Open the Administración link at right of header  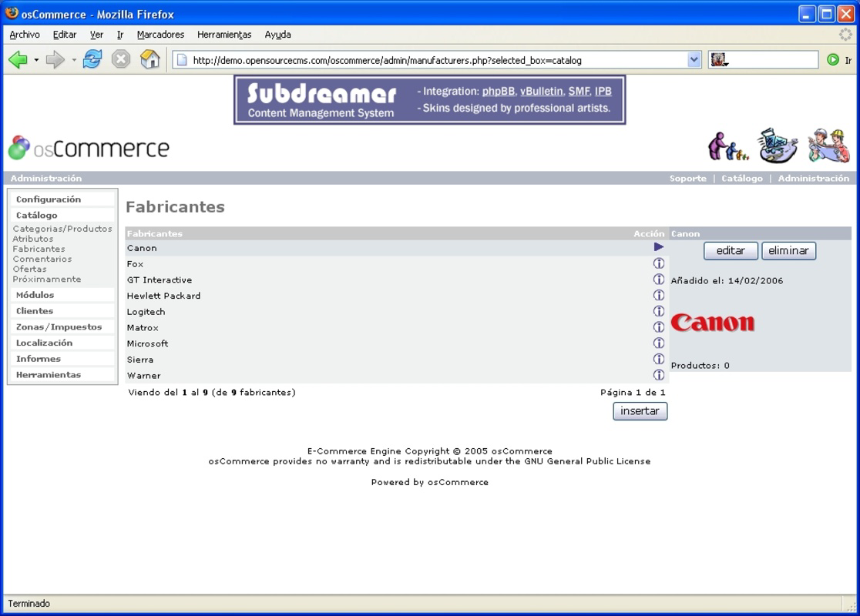click(x=814, y=178)
